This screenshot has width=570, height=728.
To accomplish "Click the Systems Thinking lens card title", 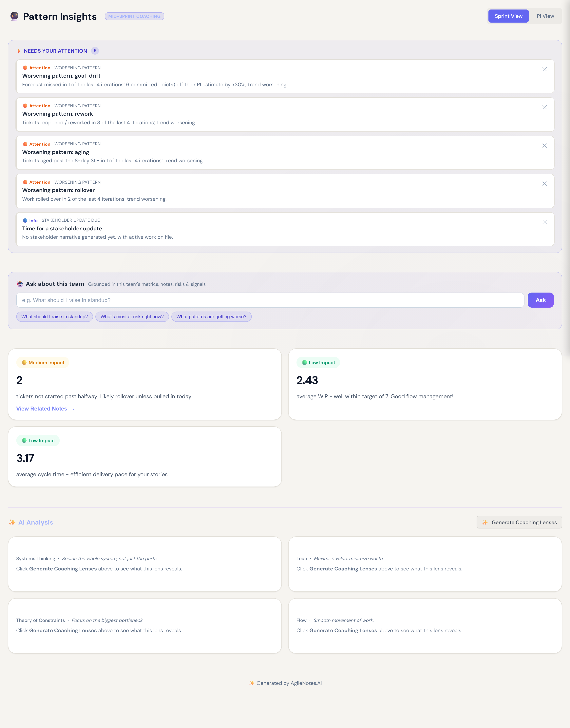I will (x=36, y=558).
